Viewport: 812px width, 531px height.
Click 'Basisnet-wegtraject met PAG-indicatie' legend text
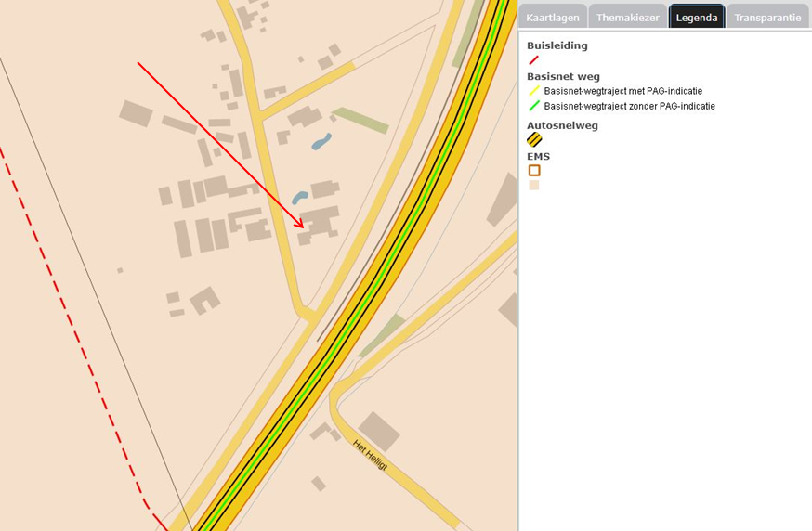(623, 91)
